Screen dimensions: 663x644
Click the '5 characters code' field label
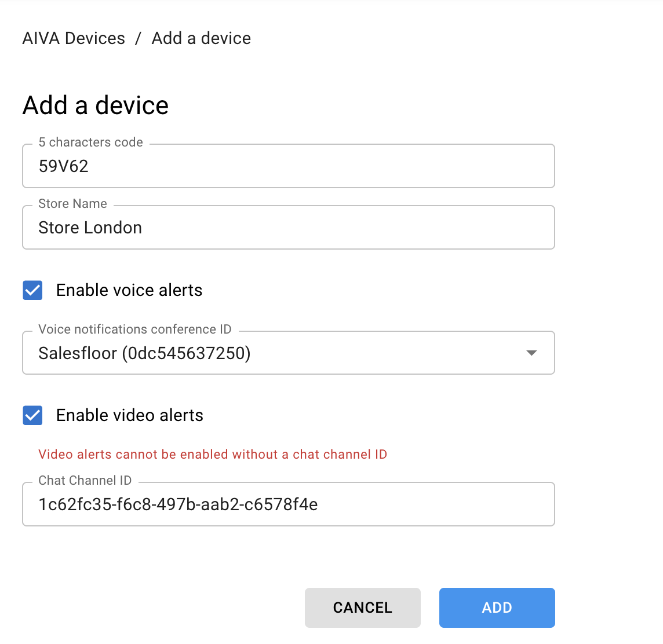90,142
